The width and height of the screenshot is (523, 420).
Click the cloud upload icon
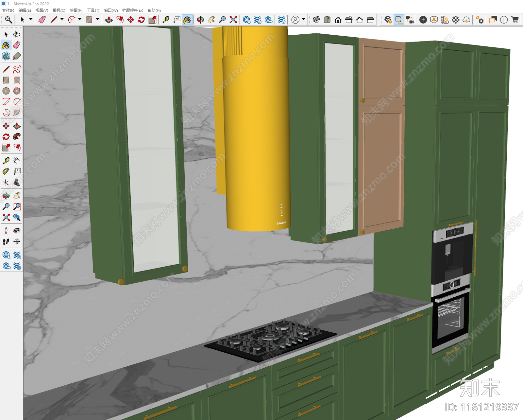pos(466,20)
